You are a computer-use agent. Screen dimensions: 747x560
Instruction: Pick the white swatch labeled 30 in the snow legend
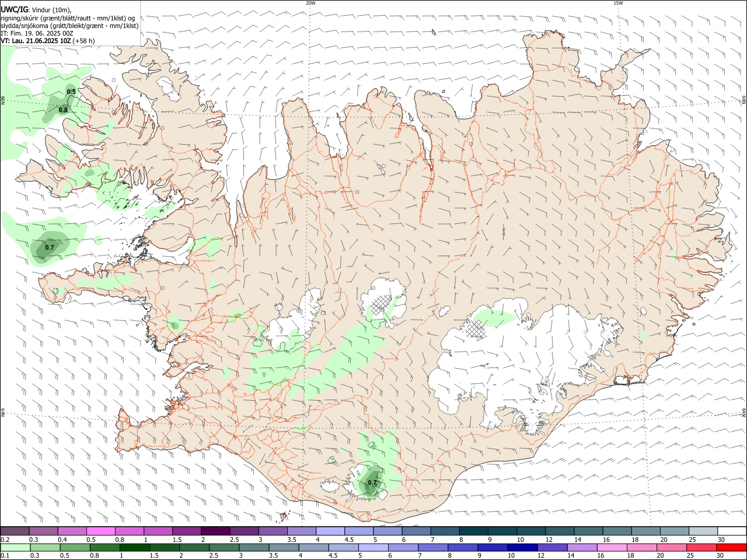tap(731, 531)
